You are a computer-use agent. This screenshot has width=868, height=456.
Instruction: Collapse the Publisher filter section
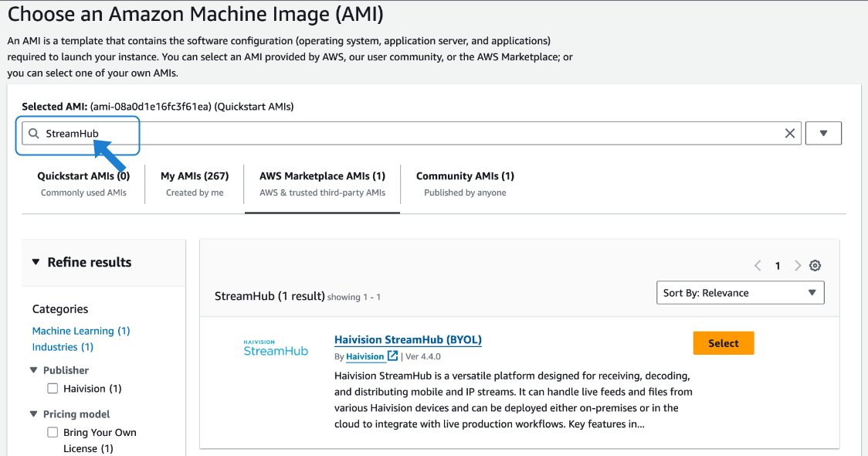[x=35, y=370]
